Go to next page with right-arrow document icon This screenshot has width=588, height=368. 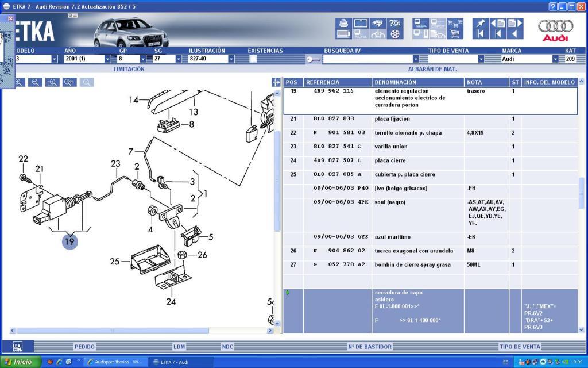(x=515, y=23)
